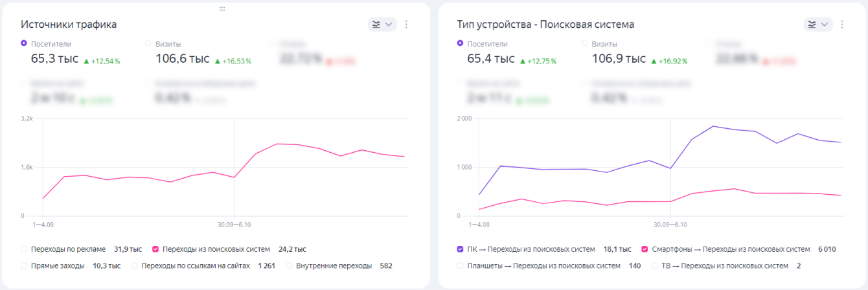
Task: Enable Переходы по рекламе series checkbox
Action: 24,249
